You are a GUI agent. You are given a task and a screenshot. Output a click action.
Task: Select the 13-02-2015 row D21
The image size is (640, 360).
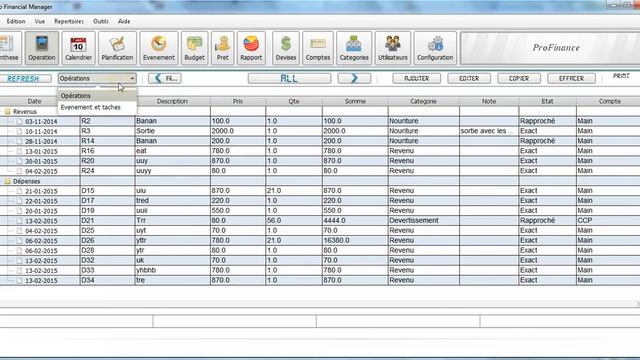(x=320, y=220)
